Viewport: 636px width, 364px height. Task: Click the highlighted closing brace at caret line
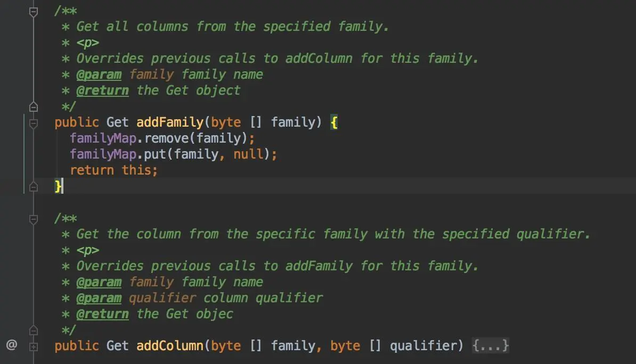click(x=58, y=186)
